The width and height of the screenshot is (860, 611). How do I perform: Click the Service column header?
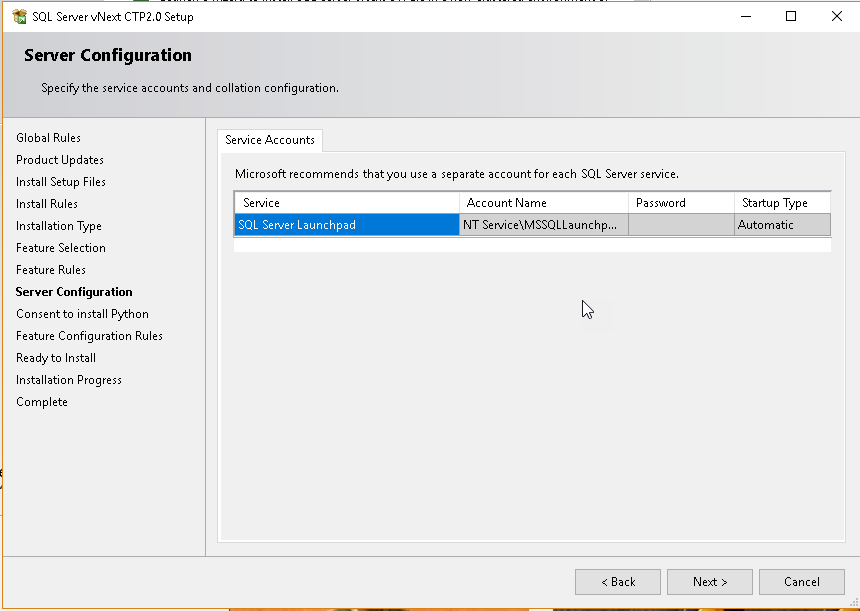pos(346,203)
